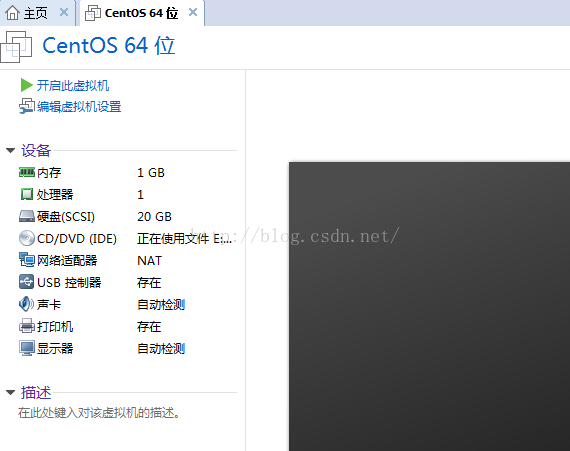The image size is (570, 451).
Task: Click the processor (处理器) chip icon
Action: coord(27,194)
